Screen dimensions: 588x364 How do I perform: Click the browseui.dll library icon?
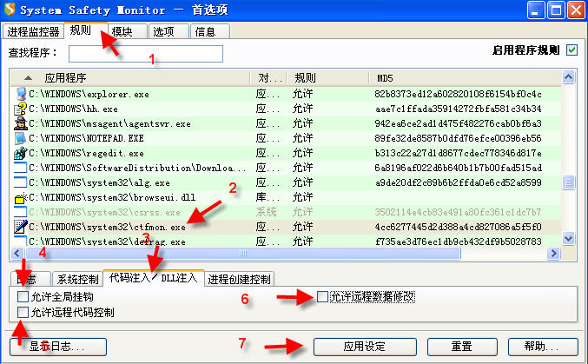tap(21, 197)
